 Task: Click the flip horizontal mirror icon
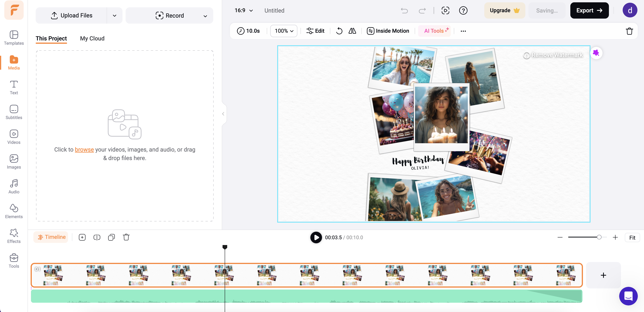coord(352,31)
